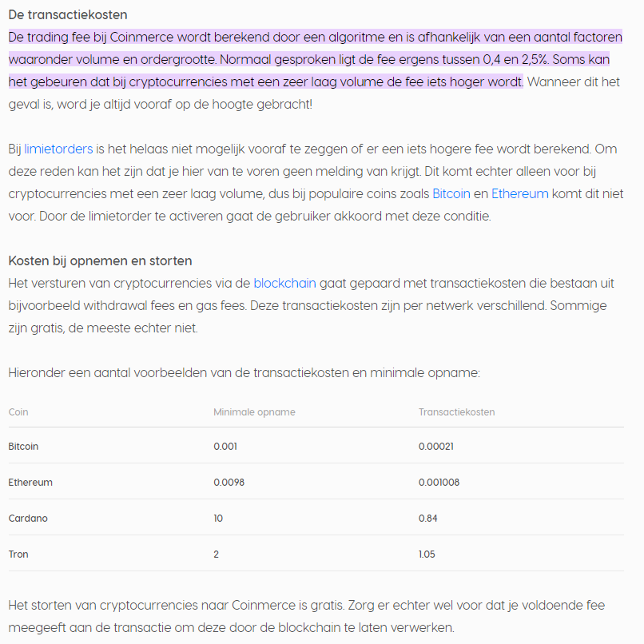Image resolution: width=644 pixels, height=644 pixels.
Task: Click the "De transactiekosten" heading
Action: tap(68, 15)
